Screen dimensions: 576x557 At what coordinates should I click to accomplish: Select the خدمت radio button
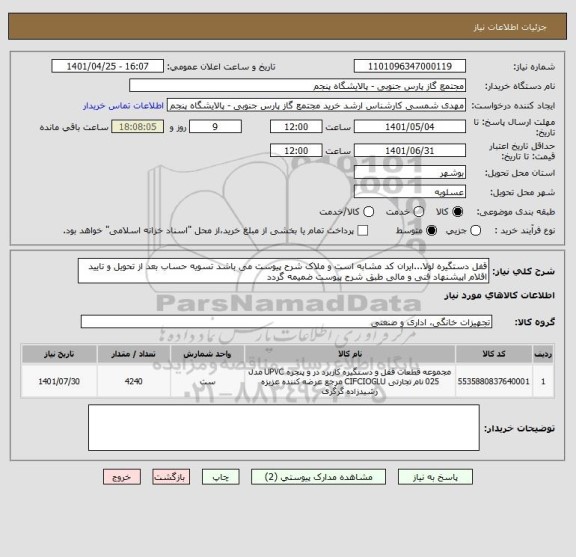[418, 212]
